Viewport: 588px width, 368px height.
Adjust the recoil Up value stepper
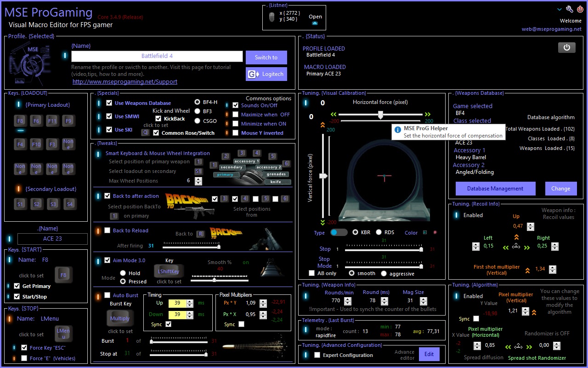[531, 226]
